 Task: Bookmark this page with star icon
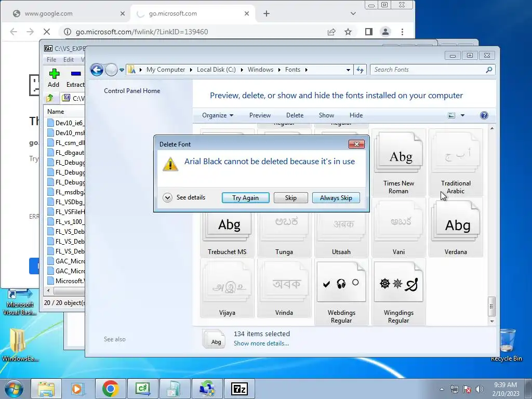pyautogui.click(x=348, y=32)
